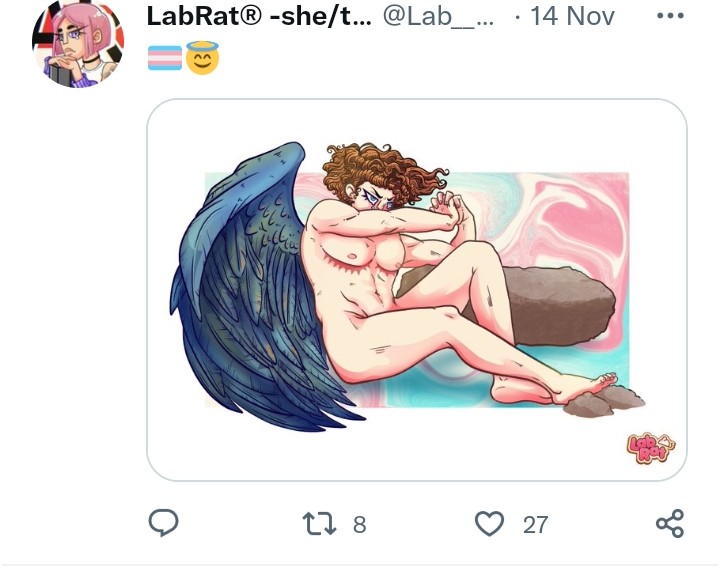The width and height of the screenshot is (720, 577).
Task: Click the figure's curly brown hair
Action: [x=379, y=172]
